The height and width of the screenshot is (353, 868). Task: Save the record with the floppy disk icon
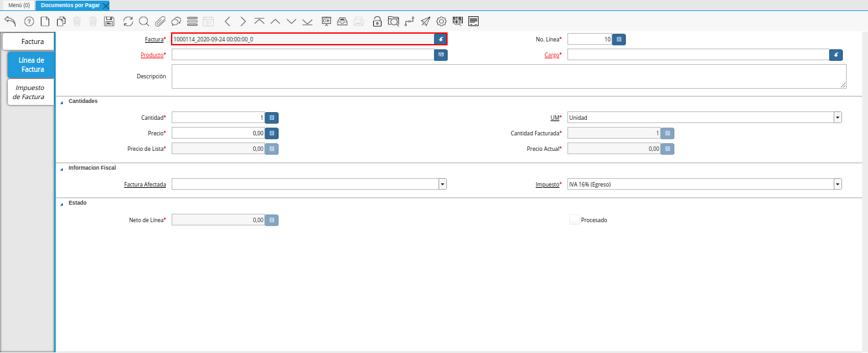pos(109,21)
